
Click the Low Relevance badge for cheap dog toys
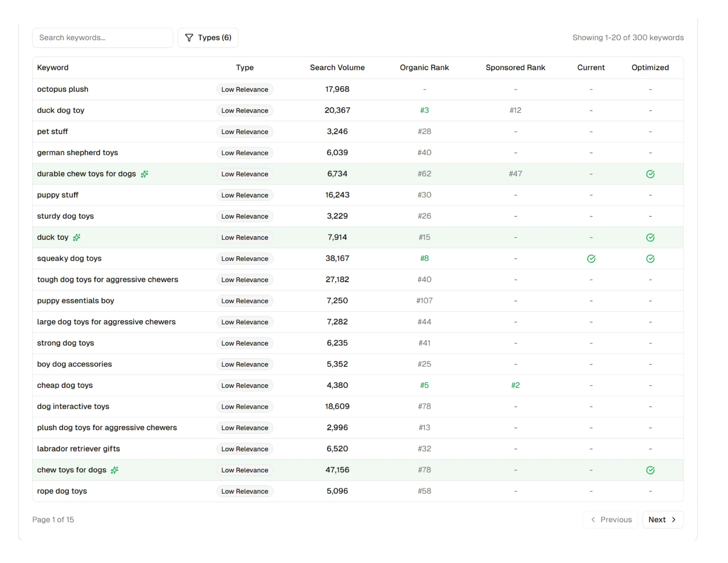245,385
